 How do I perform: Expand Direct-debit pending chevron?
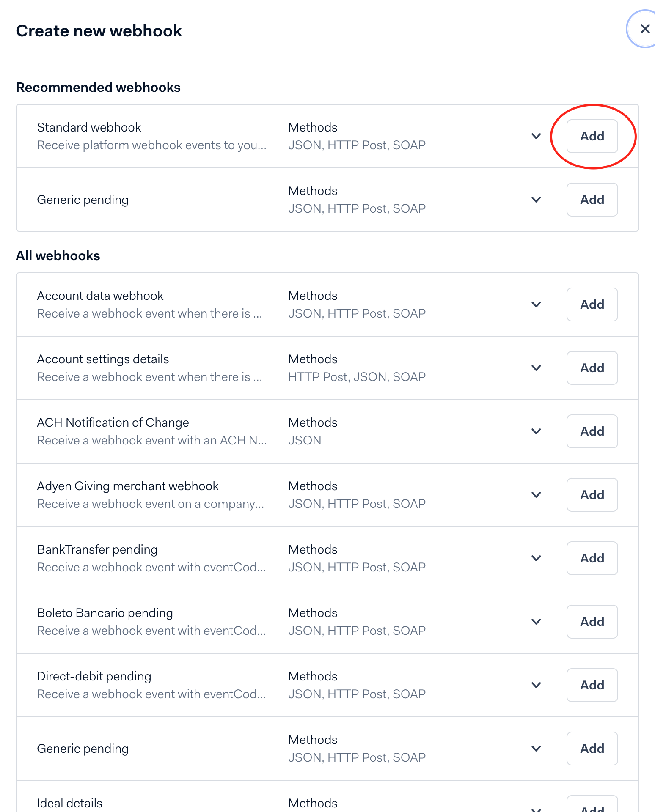tap(536, 685)
